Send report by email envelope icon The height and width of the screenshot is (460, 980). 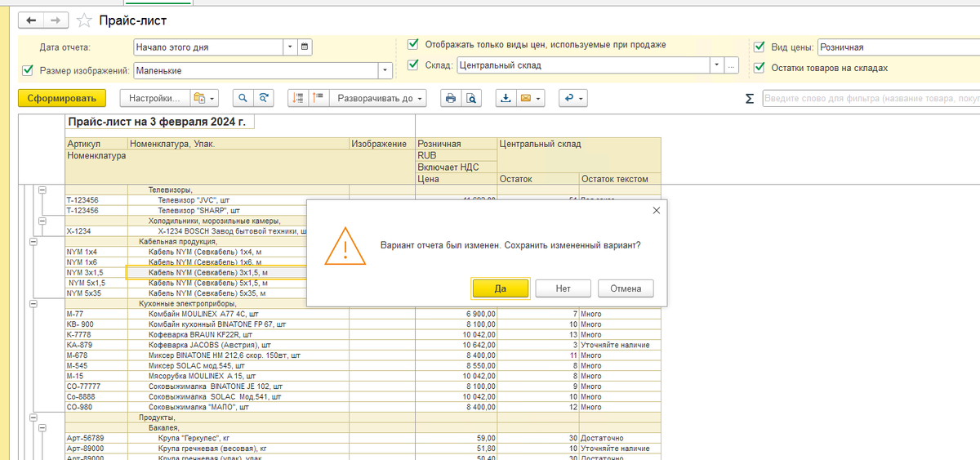click(x=526, y=98)
